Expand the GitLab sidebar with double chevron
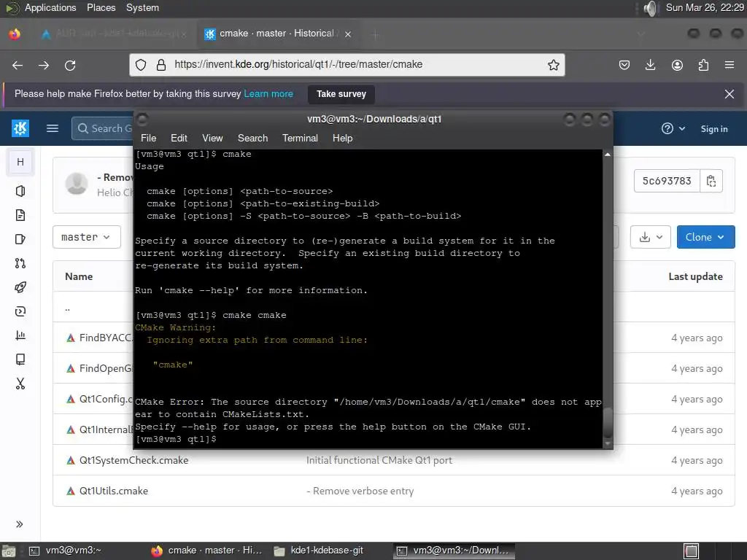Viewport: 747px width, 560px height. pyautogui.click(x=20, y=524)
